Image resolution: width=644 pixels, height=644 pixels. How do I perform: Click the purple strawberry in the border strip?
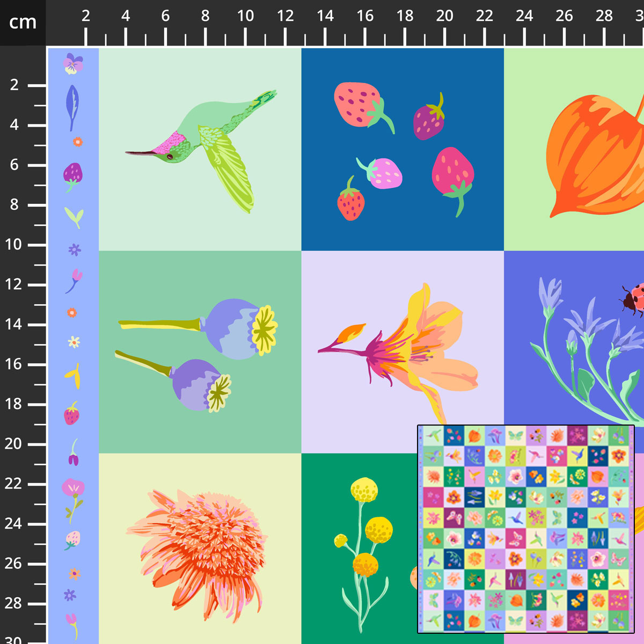coord(72,177)
